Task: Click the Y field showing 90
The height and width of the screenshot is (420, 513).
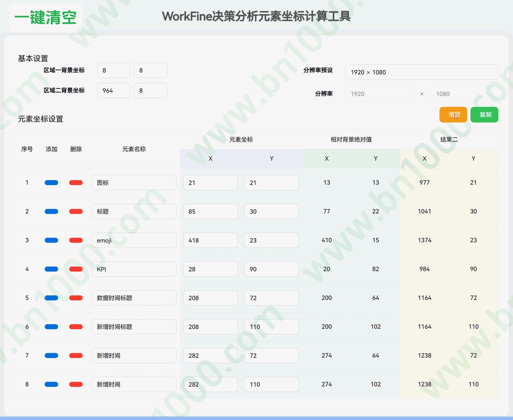Action: (272, 269)
